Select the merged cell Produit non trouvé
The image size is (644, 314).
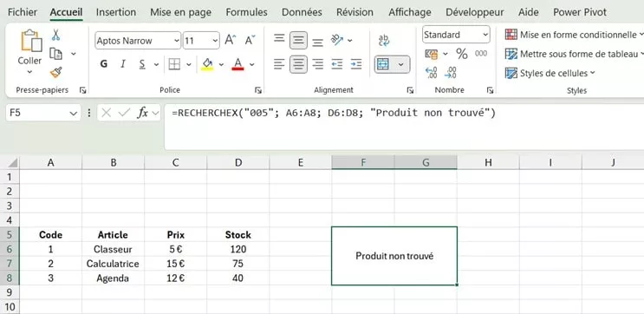tap(394, 256)
